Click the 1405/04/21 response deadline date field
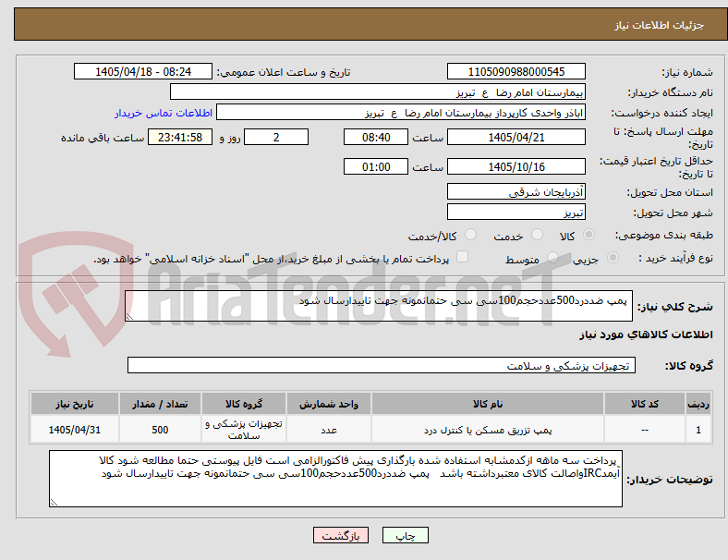The height and width of the screenshot is (560, 728). (x=516, y=137)
